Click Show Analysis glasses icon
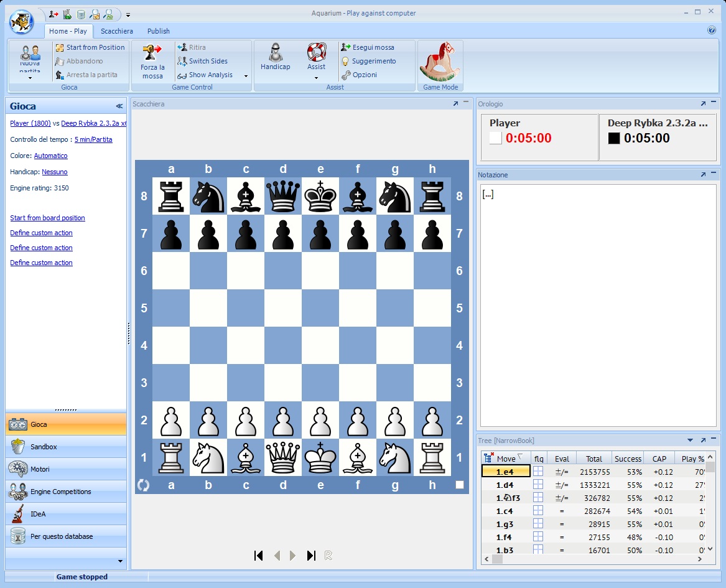This screenshot has height=588, width=726. pyautogui.click(x=182, y=75)
